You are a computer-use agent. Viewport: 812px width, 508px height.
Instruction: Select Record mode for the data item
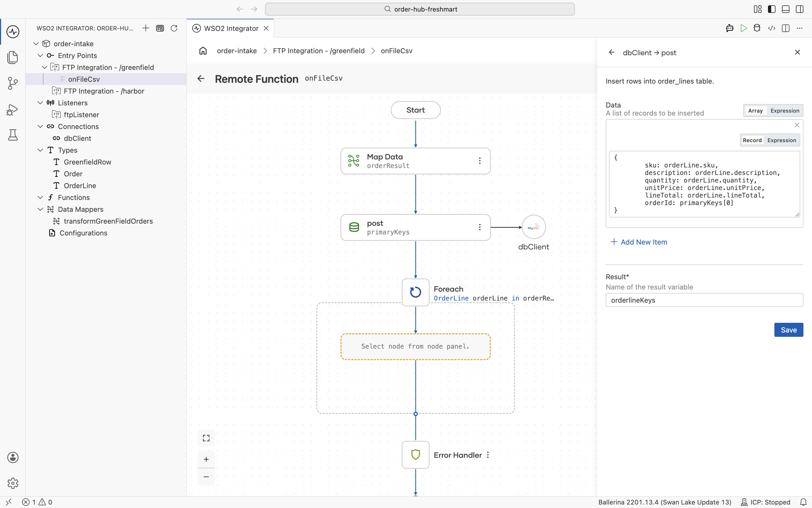(x=752, y=140)
